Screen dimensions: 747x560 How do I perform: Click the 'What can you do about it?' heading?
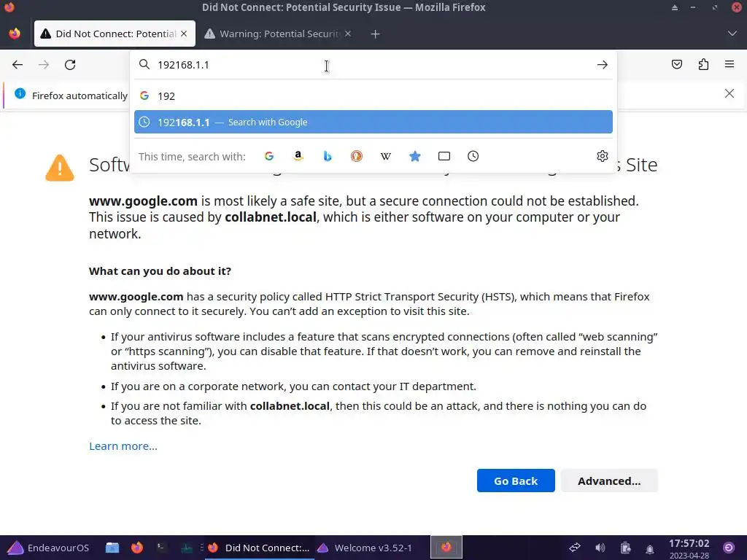coord(160,271)
